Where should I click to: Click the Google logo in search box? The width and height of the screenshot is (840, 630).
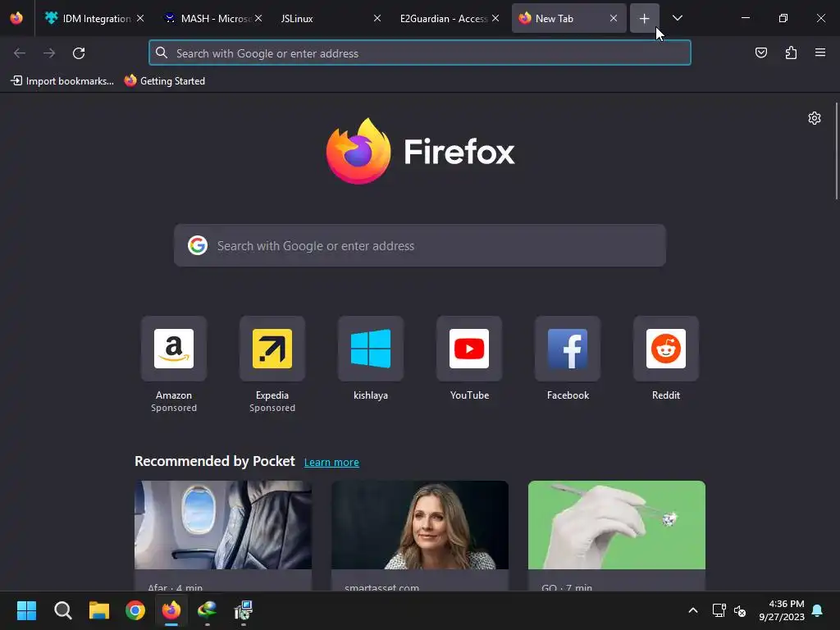[197, 245]
